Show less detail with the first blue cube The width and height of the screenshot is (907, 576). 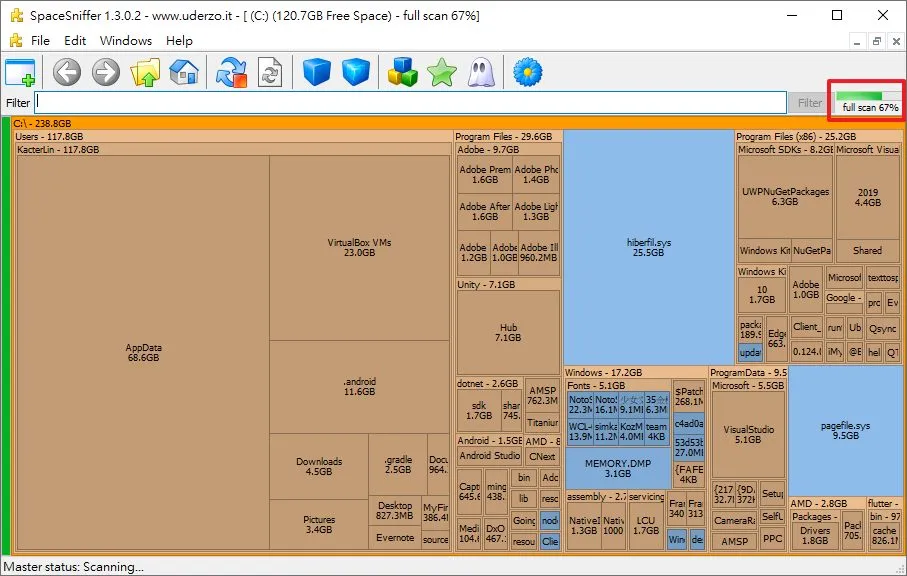pos(317,73)
